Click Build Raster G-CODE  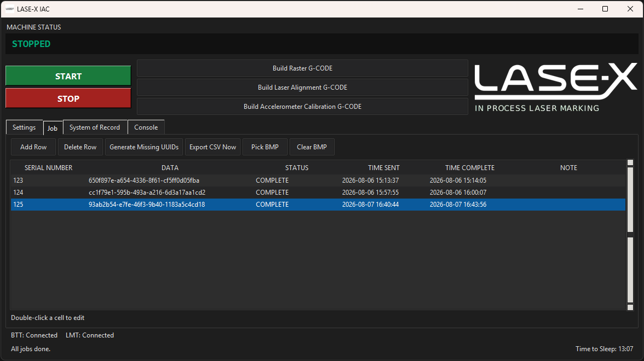302,68
